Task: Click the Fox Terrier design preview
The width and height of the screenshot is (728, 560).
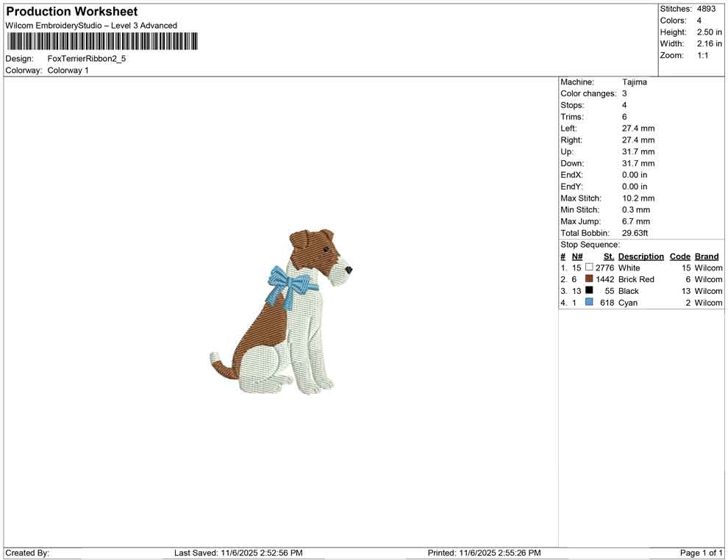Action: tap(283, 316)
